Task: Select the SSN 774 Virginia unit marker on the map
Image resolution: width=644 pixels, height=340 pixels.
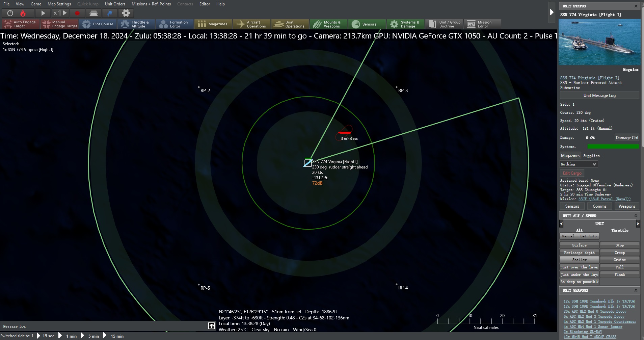Action: pos(308,163)
